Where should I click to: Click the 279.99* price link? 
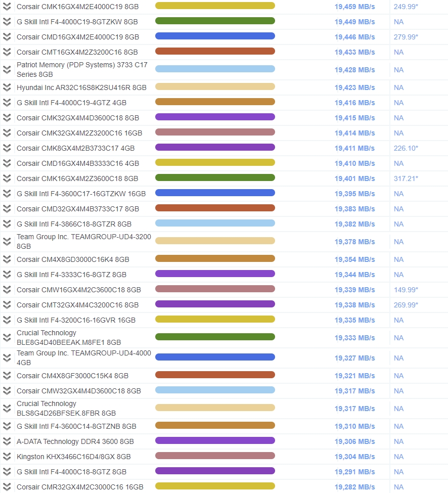click(x=406, y=37)
